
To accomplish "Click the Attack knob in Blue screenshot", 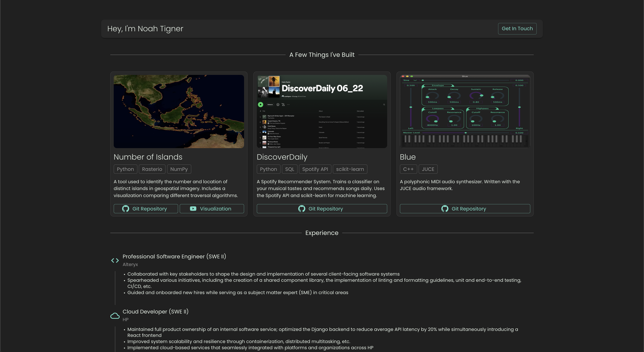I will (432, 96).
